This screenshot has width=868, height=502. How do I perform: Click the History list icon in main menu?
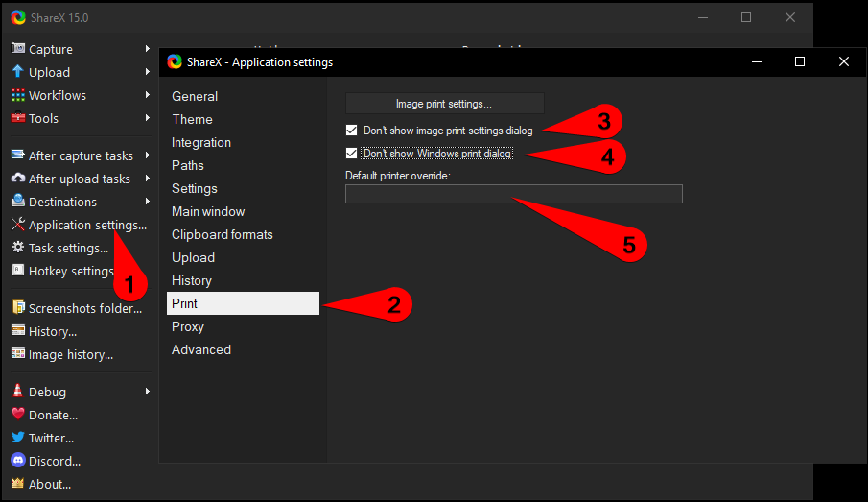(18, 331)
